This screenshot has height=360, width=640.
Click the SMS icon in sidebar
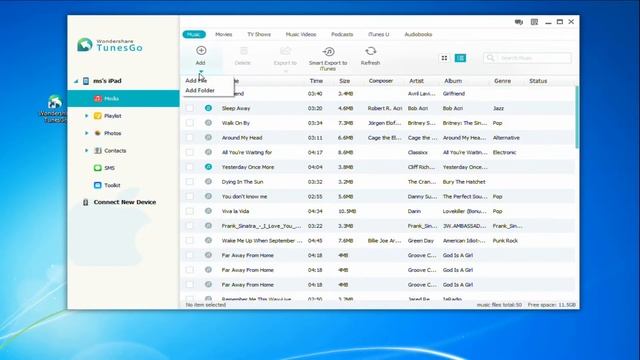[98, 168]
